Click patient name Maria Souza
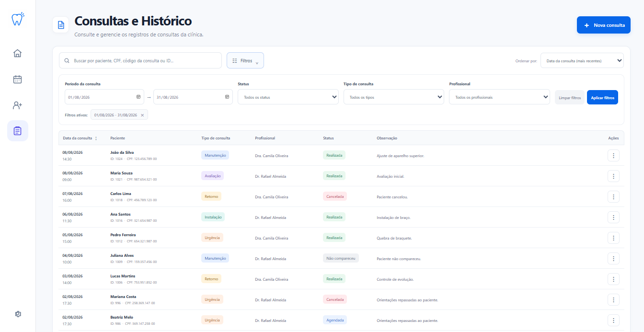The width and height of the screenshot is (644, 332). tap(122, 173)
